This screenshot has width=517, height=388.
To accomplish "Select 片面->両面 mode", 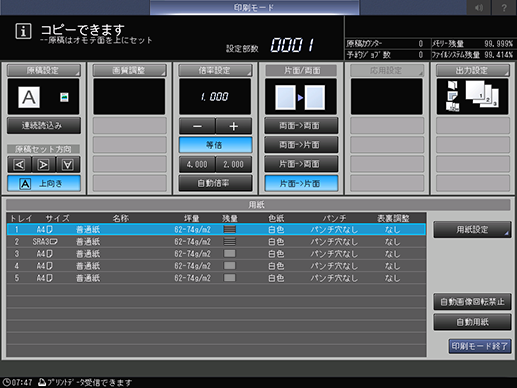I will [301, 164].
